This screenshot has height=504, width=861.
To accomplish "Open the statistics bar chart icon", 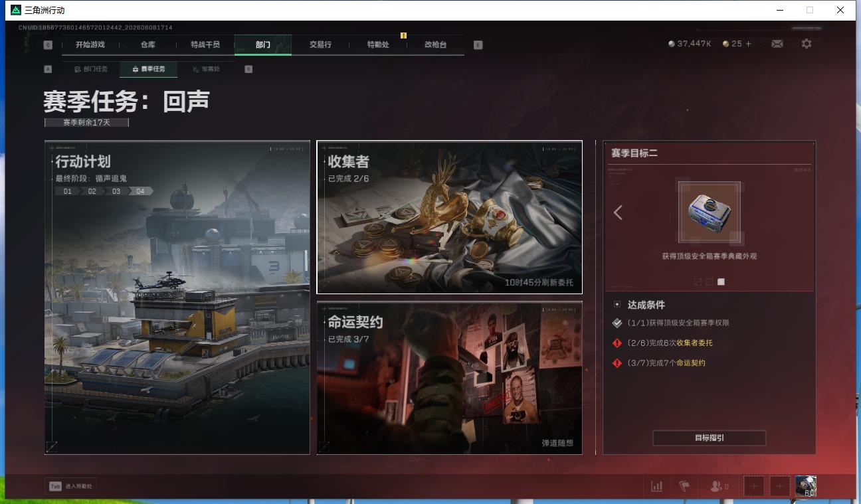I will click(657, 486).
